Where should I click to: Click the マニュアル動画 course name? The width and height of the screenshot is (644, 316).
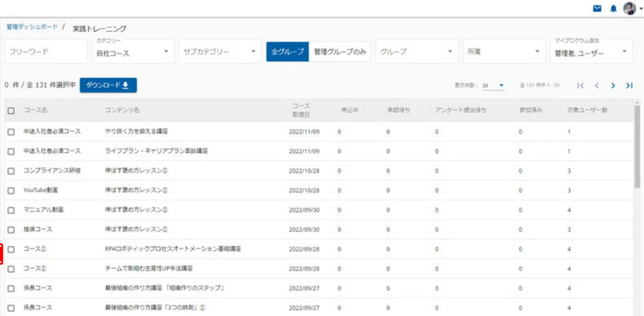coord(43,210)
